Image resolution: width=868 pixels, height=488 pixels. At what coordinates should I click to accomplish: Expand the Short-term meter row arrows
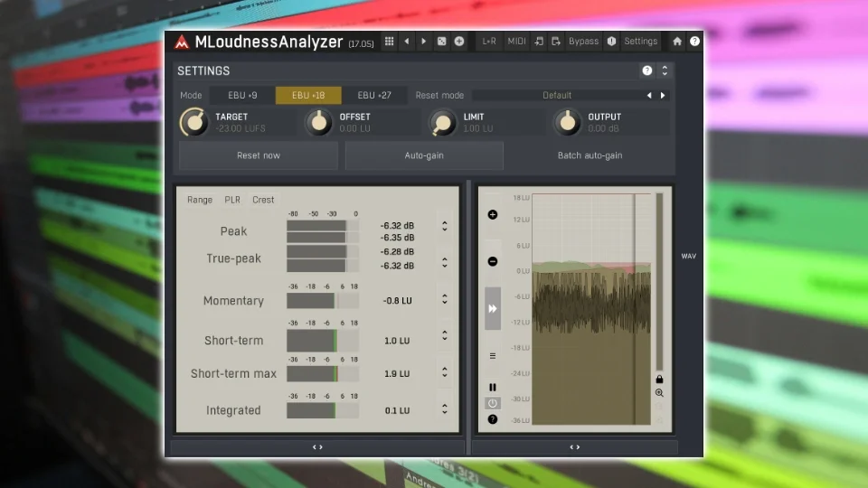click(445, 336)
